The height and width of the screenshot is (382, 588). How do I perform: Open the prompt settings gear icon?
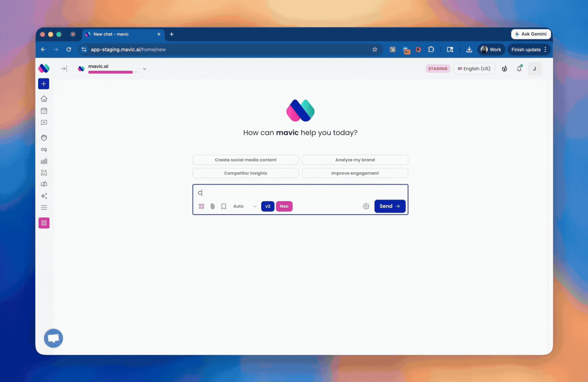[366, 206]
